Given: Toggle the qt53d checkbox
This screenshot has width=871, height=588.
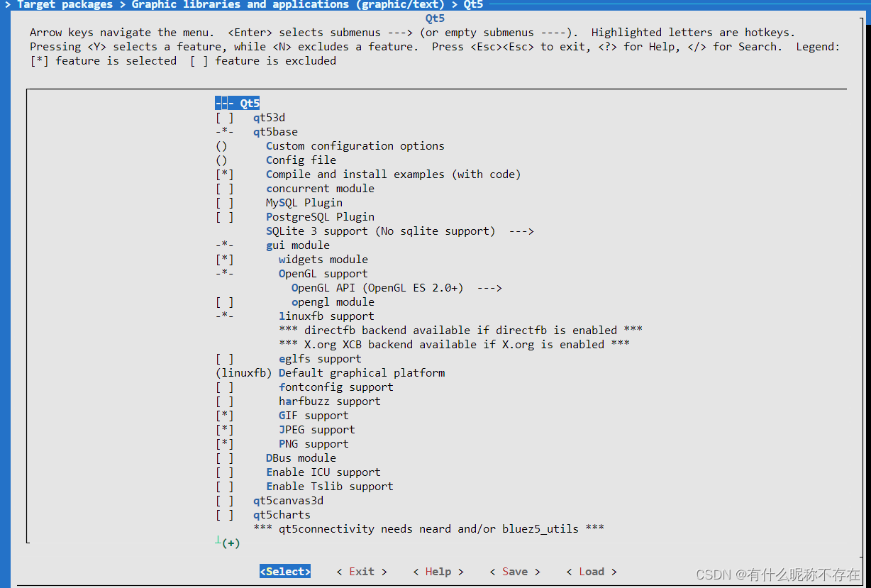Looking at the screenshot, I should click(224, 118).
